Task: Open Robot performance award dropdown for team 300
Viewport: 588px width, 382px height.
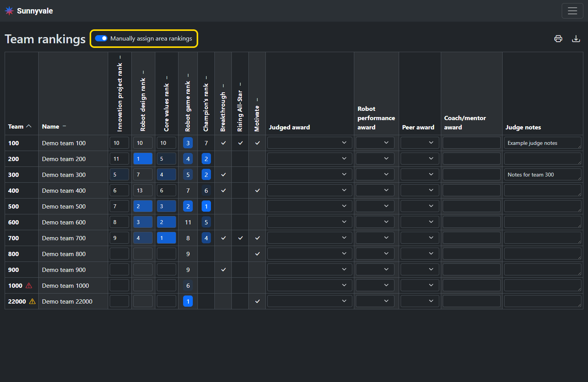Action: pos(375,175)
